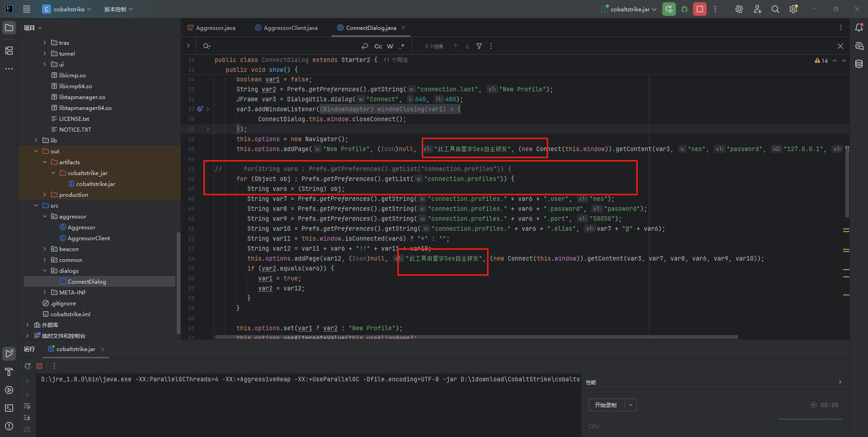Click the project tree vertical scrollbar
868x437 pixels.
[179, 283]
